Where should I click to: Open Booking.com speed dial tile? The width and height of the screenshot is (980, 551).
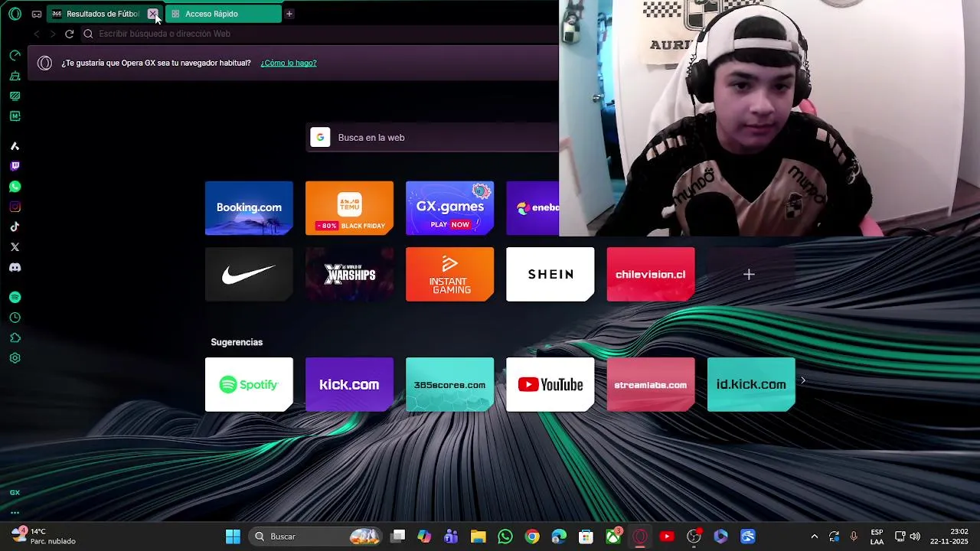(x=249, y=208)
